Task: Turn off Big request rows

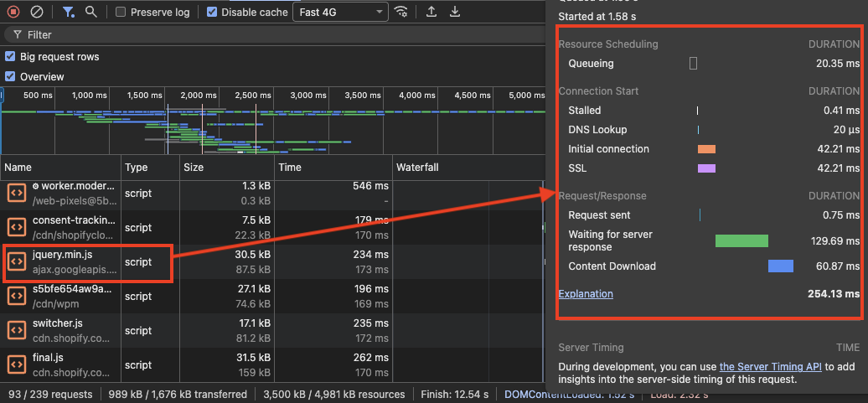Action: 10,57
